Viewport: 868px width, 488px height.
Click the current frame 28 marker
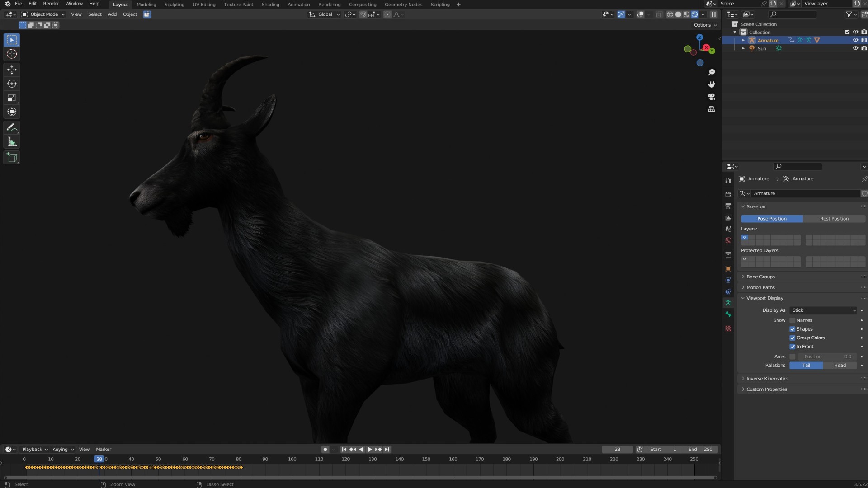click(99, 460)
